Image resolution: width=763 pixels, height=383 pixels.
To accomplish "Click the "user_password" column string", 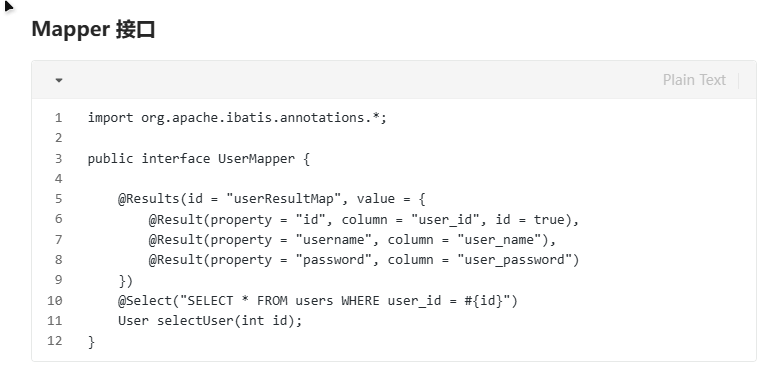I will point(514,260).
